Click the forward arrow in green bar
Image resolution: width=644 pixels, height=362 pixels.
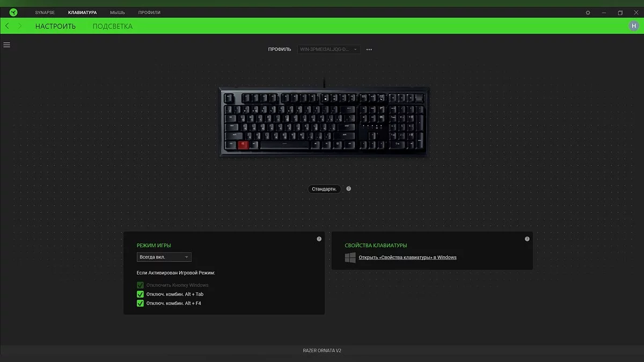(x=20, y=26)
